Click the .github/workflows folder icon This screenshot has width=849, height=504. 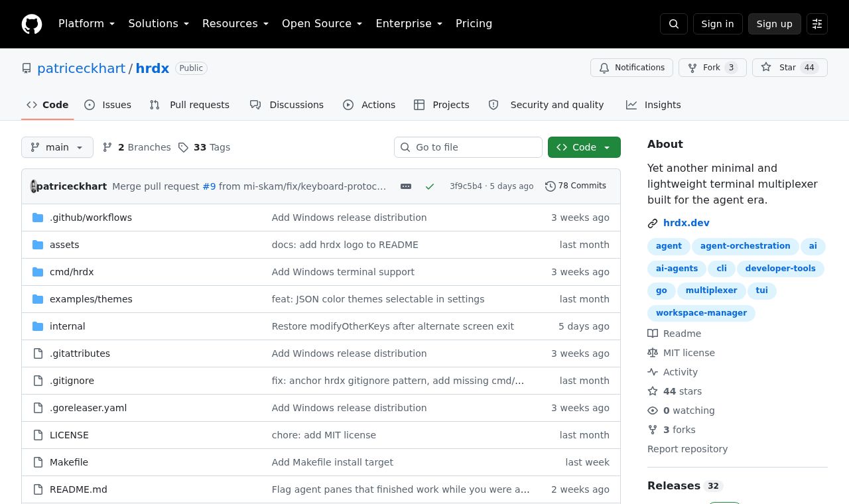click(38, 218)
